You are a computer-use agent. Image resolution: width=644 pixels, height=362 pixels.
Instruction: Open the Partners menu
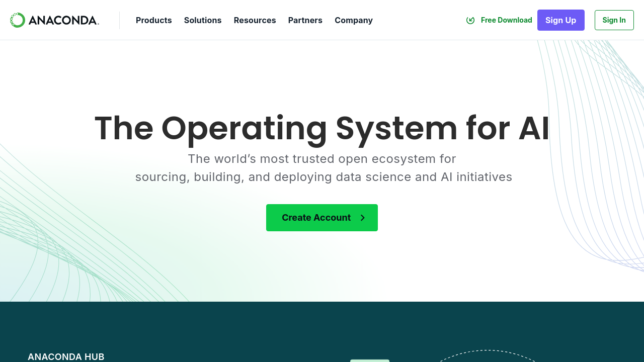tap(305, 20)
